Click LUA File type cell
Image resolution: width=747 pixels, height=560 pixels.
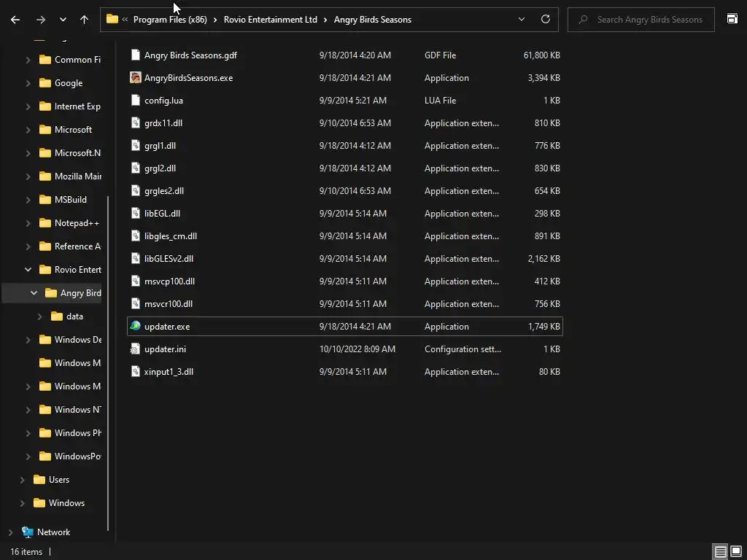440,101
